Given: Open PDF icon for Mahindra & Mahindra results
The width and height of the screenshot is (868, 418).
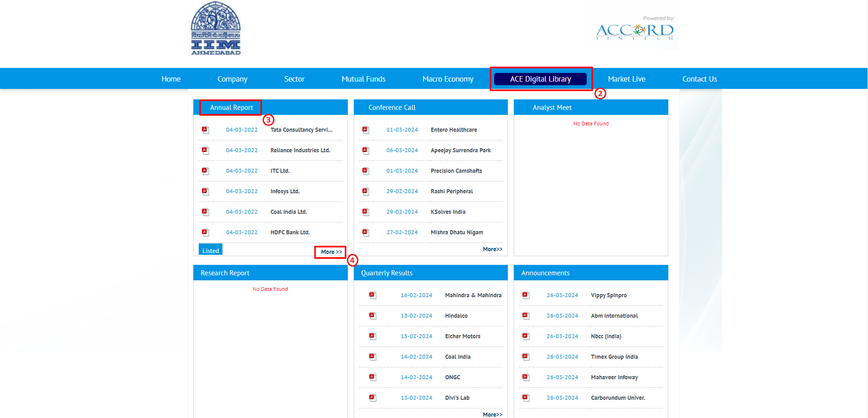Looking at the screenshot, I should (x=373, y=295).
